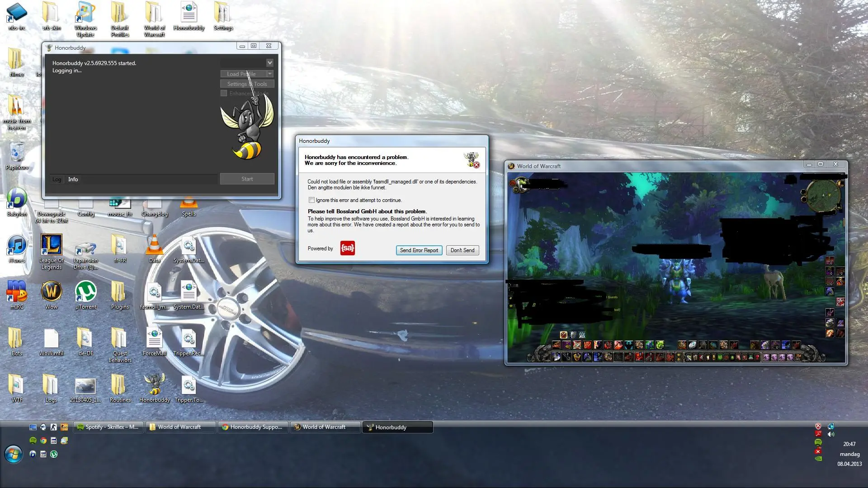868x488 pixels.
Task: Open Honorbuddy Support Chrome taskbar button
Action: (x=252, y=427)
